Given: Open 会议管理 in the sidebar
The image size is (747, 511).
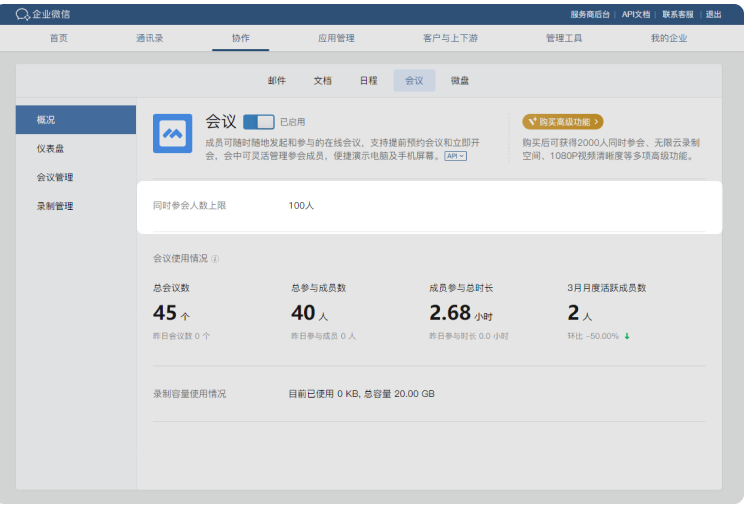Looking at the screenshot, I should pyautogui.click(x=55, y=177).
